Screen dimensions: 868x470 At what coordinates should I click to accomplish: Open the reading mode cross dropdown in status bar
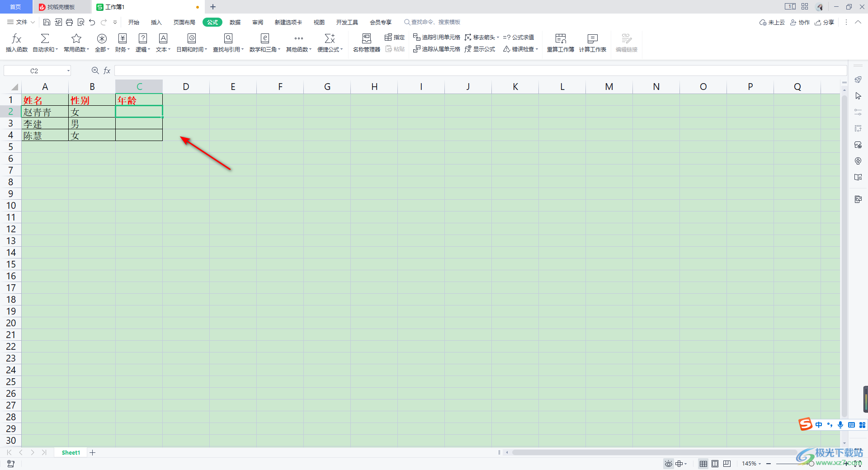tap(681, 464)
